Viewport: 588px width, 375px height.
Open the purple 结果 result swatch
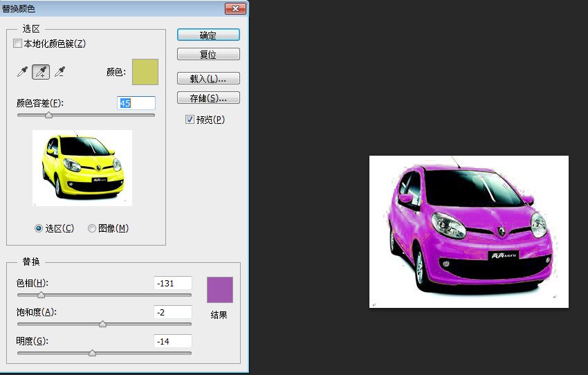click(x=220, y=290)
